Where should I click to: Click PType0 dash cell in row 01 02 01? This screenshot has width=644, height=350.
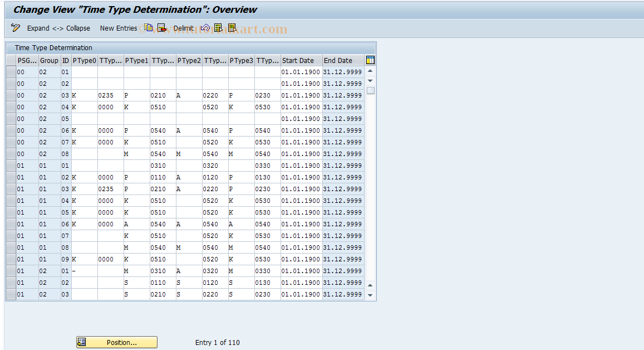point(84,271)
